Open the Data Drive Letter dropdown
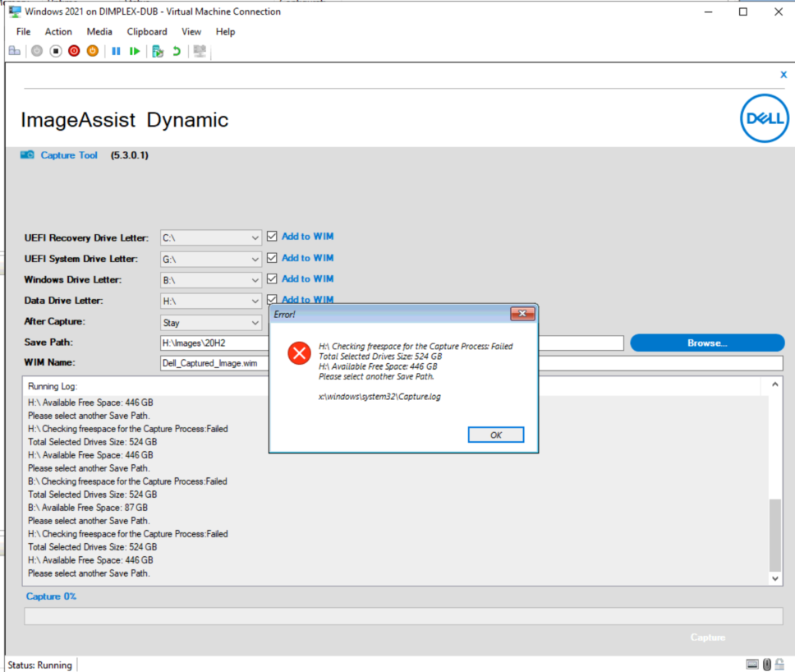This screenshot has height=672, width=795. [x=211, y=301]
